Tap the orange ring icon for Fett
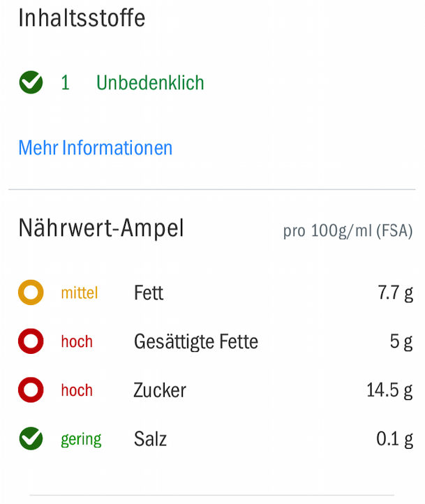 [31, 292]
